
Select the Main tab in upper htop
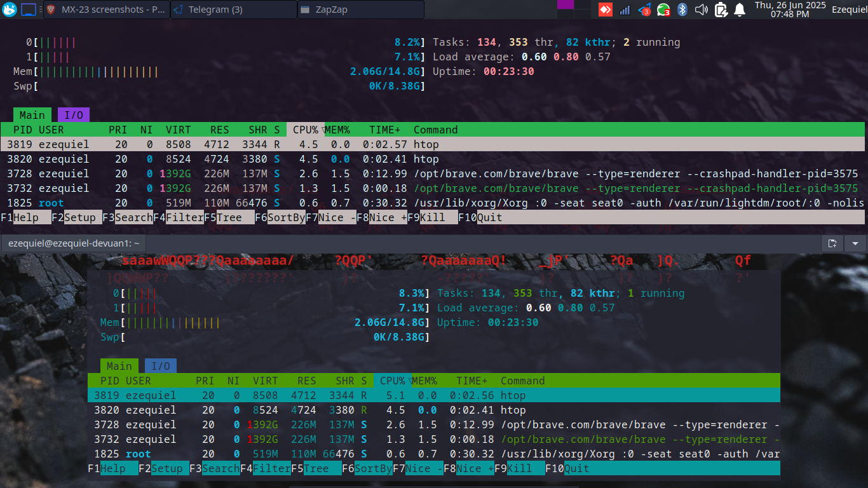click(x=32, y=115)
